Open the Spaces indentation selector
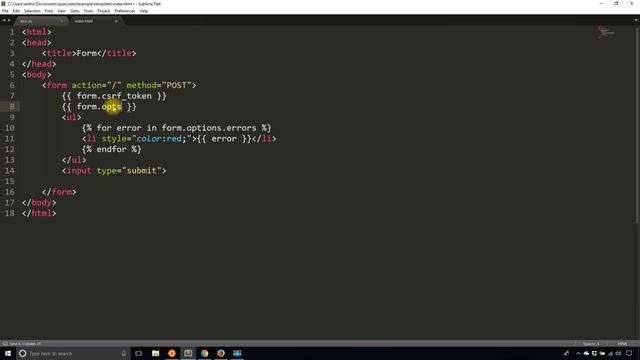 pos(591,344)
